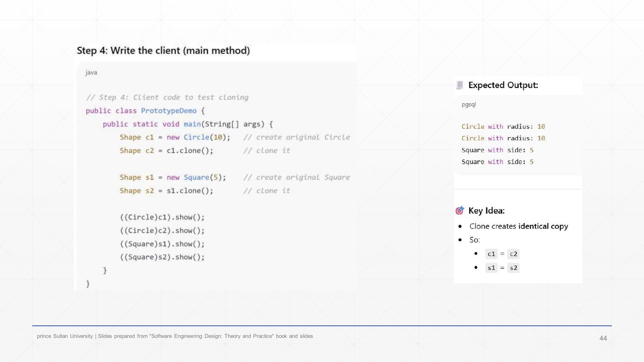Click the "c2" code chip under Key Idea
Screen dimensions: 644x362
click(513, 254)
